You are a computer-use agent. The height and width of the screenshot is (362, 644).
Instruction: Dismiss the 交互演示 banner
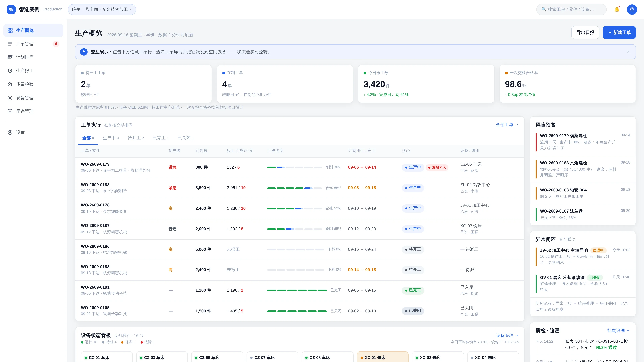pos(628,52)
